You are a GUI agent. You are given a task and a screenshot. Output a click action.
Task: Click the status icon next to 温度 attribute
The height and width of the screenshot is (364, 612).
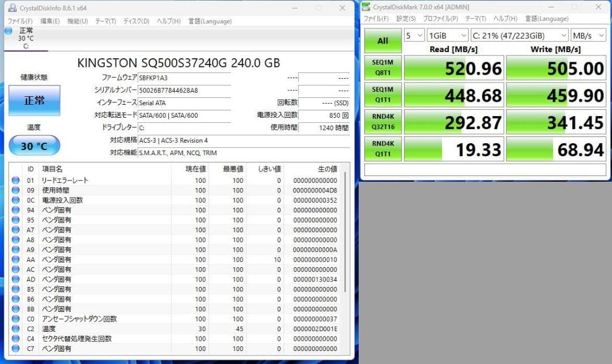15,328
